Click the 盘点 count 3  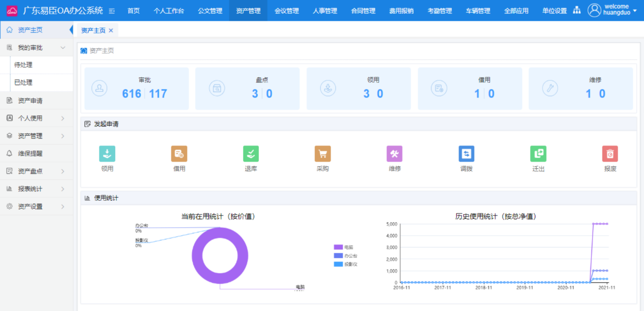pyautogui.click(x=255, y=94)
